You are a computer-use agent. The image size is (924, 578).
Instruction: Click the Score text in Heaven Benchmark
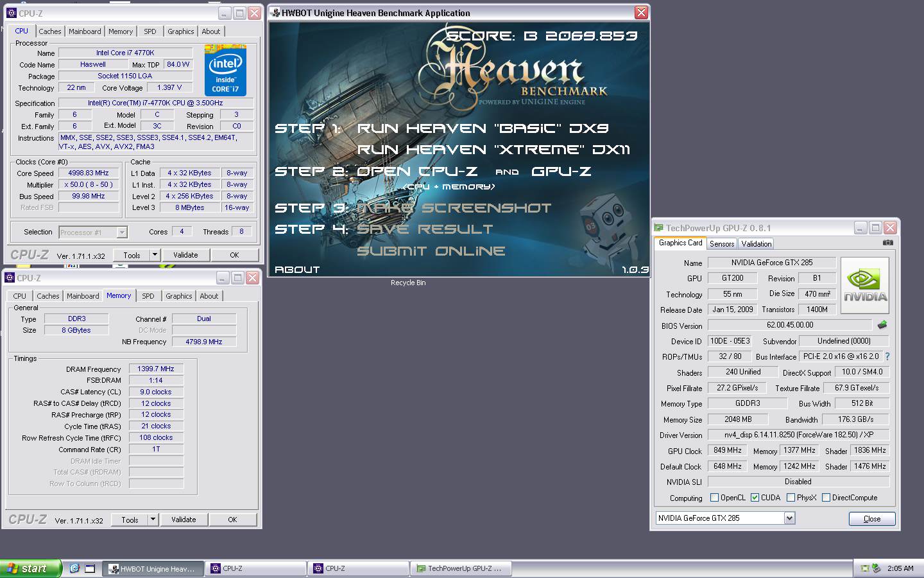542,36
